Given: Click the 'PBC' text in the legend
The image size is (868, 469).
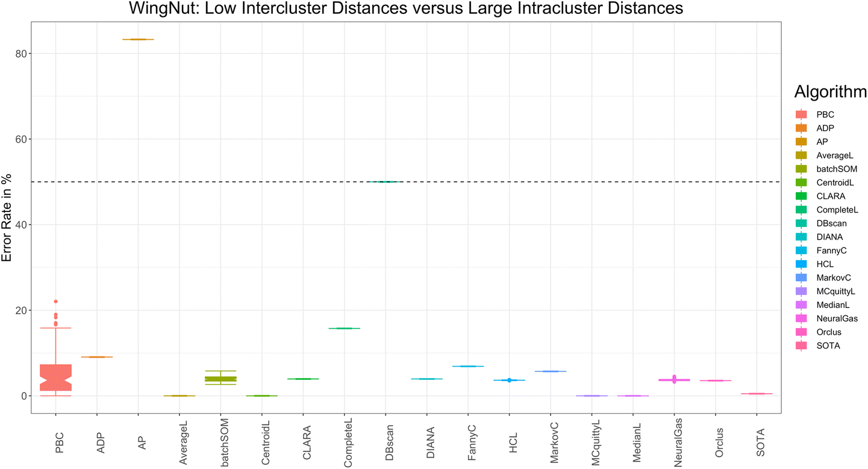Looking at the screenshot, I should click(x=826, y=114).
